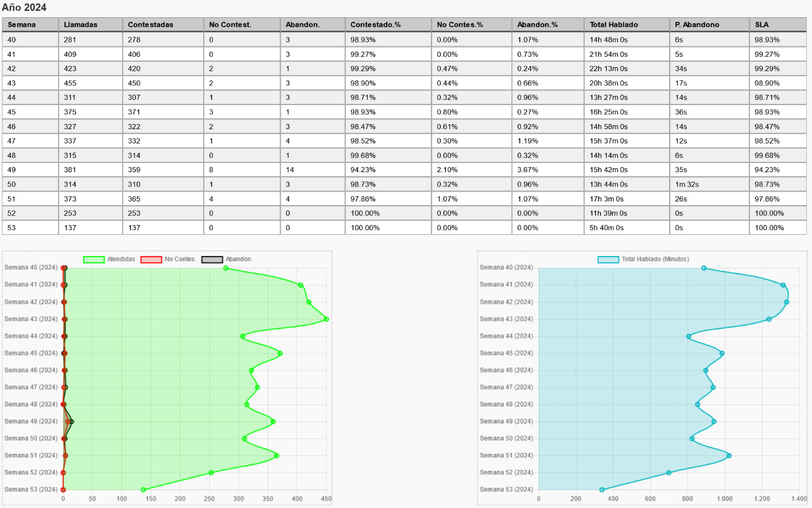Click the Semana column header
The height and width of the screenshot is (508, 812).
click(x=22, y=25)
